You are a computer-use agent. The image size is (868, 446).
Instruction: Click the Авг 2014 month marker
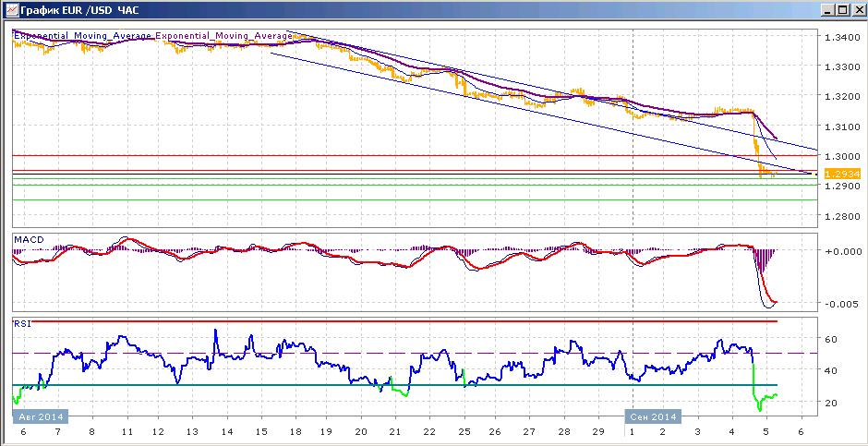click(41, 416)
